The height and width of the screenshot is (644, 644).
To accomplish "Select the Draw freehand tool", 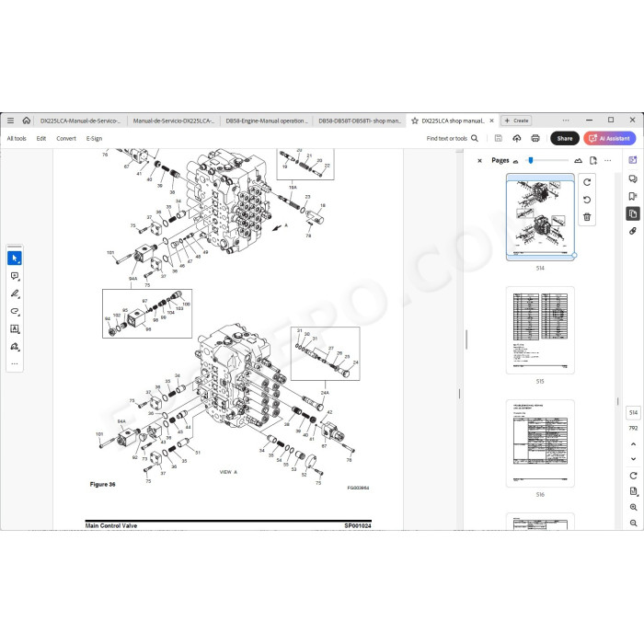I will pyautogui.click(x=15, y=311).
